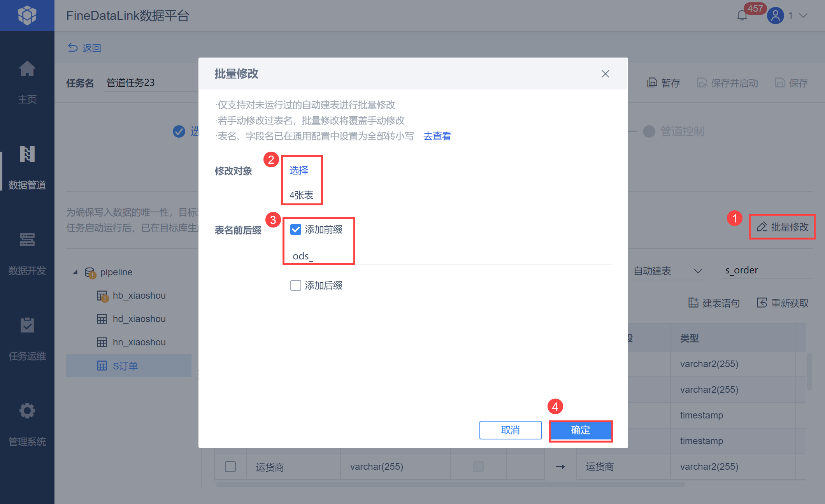This screenshot has height=504, width=825.
Task: Click the 去查看 link
Action: click(437, 136)
